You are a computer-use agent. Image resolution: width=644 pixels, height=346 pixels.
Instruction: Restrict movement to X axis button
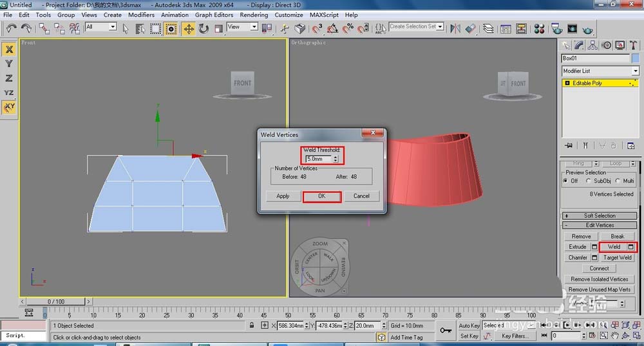pyautogui.click(x=9, y=50)
